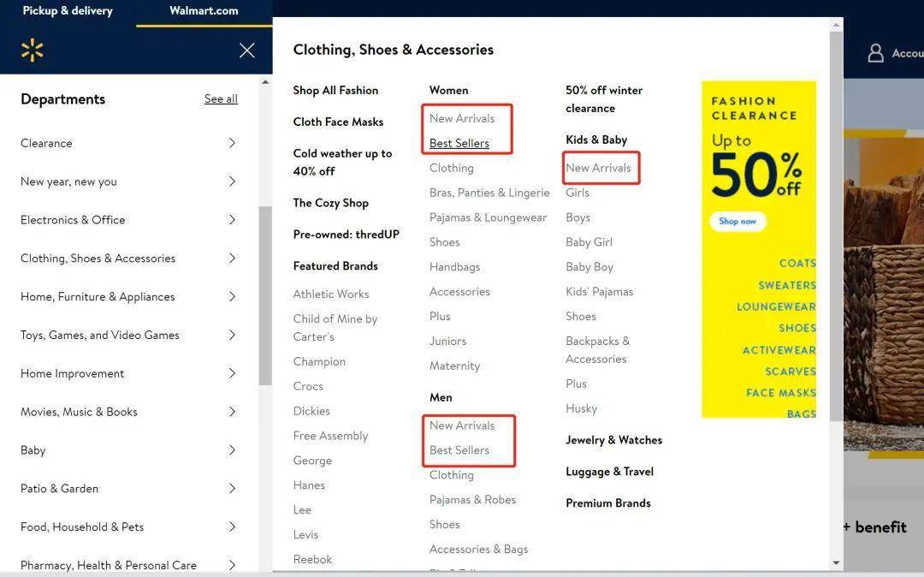The width and height of the screenshot is (924, 577).
Task: Open Juniors link
Action: (x=447, y=342)
